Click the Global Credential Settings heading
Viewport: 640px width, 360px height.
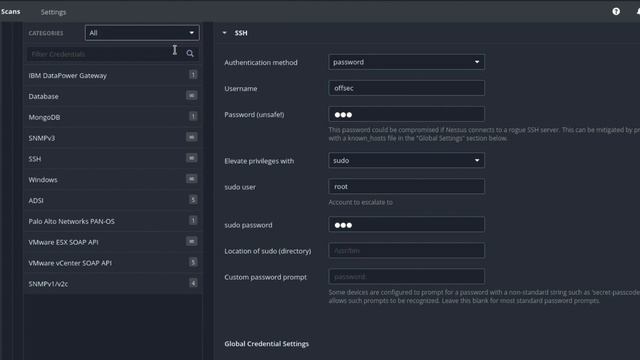click(267, 344)
